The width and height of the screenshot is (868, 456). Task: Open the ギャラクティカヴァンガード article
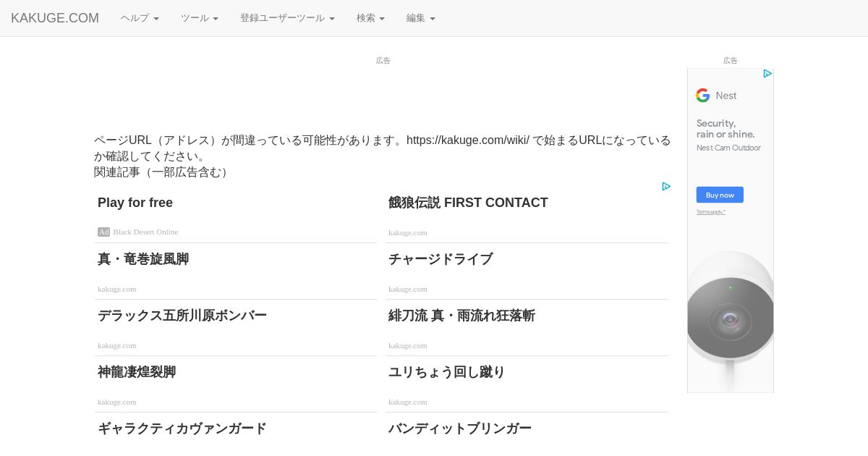coord(182,428)
